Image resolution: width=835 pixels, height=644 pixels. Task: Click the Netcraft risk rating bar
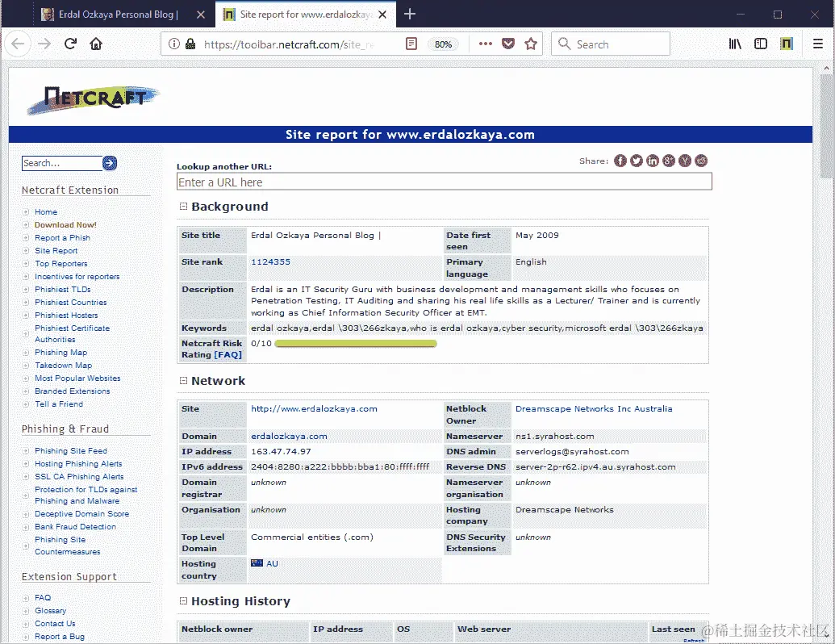[356, 344]
